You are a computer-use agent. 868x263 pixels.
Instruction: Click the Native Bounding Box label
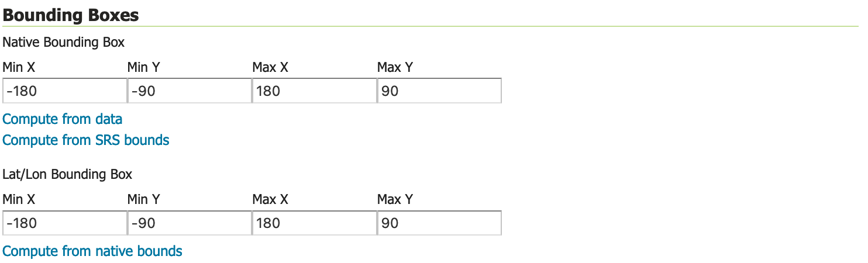(64, 42)
